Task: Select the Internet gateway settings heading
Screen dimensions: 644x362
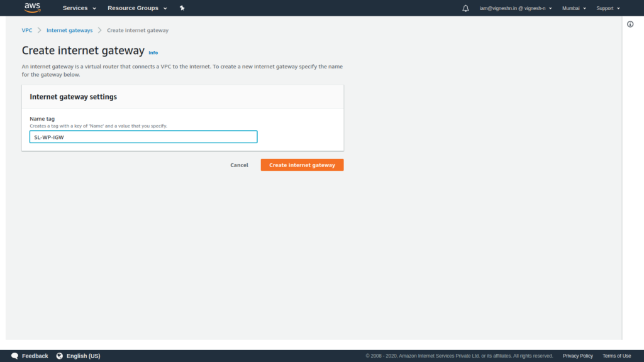Action: (73, 97)
